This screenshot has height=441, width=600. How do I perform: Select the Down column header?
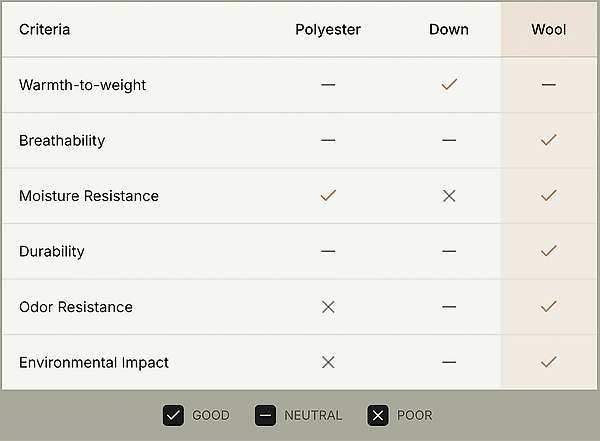click(x=448, y=29)
